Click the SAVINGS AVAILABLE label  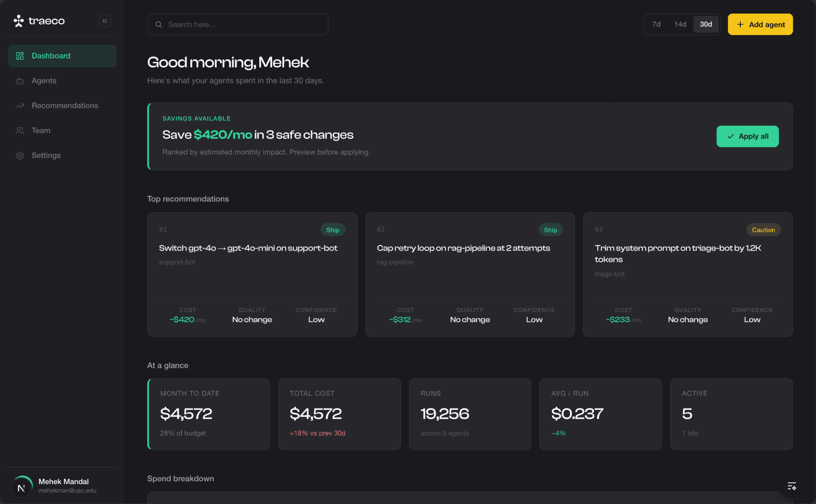coord(197,119)
